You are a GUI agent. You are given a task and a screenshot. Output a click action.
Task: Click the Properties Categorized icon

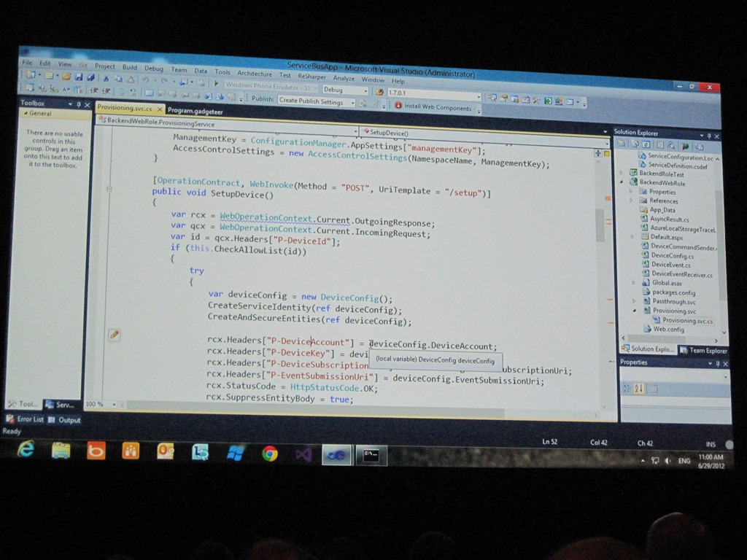pyautogui.click(x=627, y=389)
